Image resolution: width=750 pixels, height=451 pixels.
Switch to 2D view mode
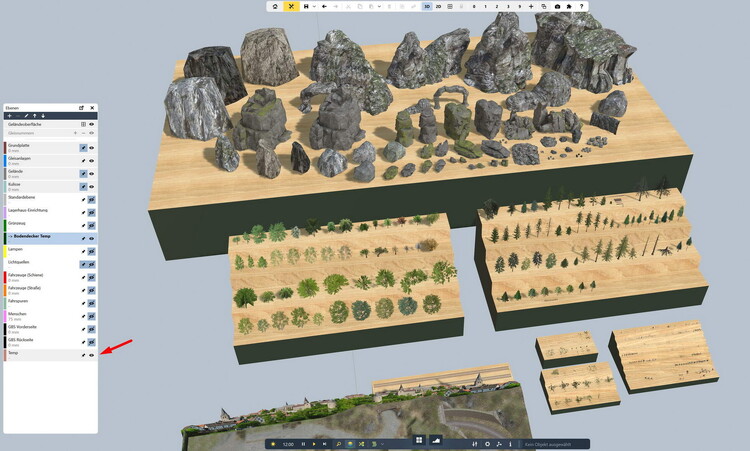point(439,6)
